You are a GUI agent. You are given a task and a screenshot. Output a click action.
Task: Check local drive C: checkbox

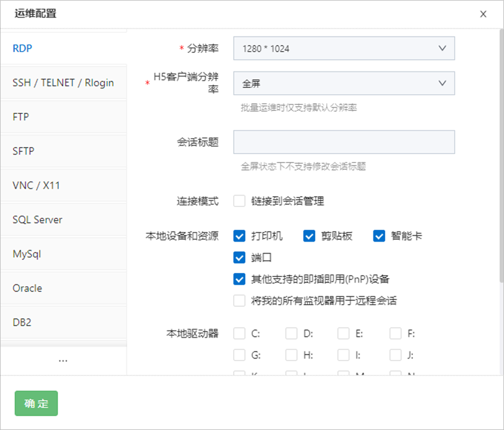[240, 333]
